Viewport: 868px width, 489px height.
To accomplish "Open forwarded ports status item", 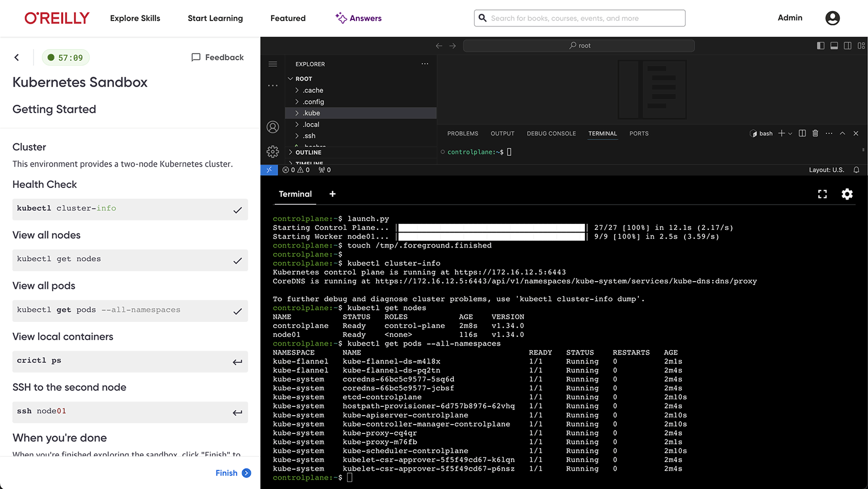I will point(324,170).
